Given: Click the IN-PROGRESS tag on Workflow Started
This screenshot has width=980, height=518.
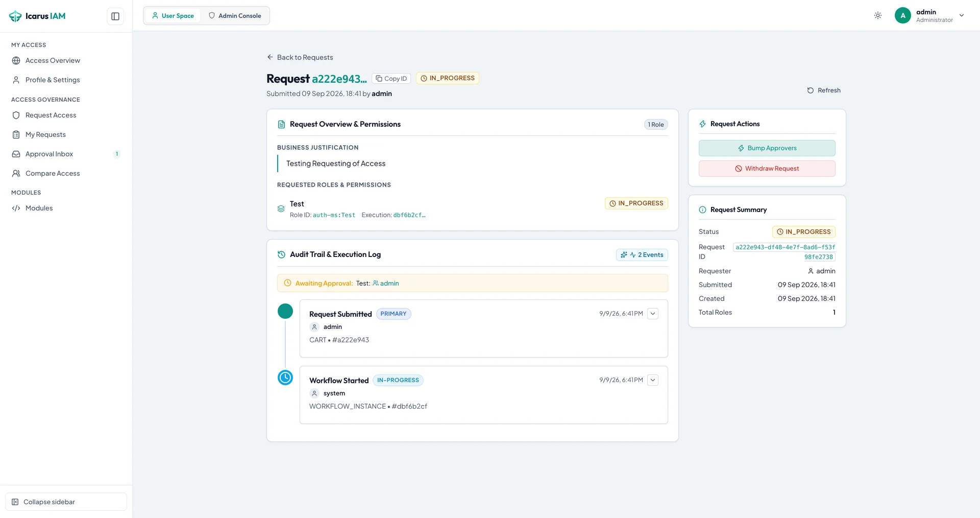Looking at the screenshot, I should (398, 380).
